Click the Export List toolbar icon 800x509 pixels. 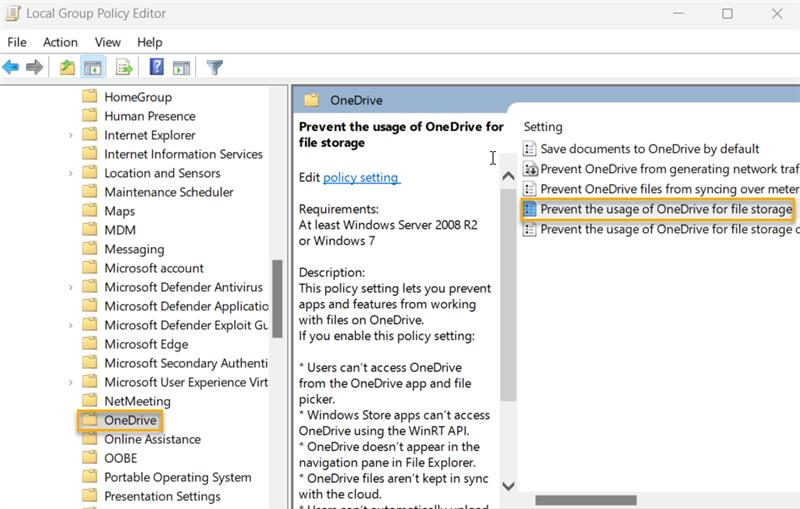pyautogui.click(x=124, y=67)
